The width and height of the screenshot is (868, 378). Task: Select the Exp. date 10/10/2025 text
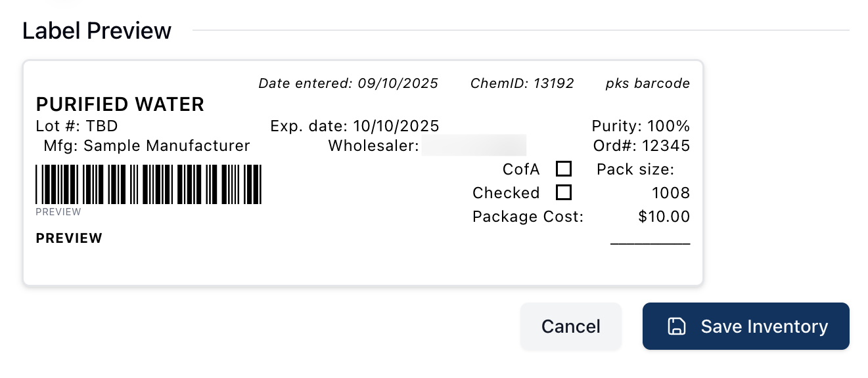click(354, 126)
